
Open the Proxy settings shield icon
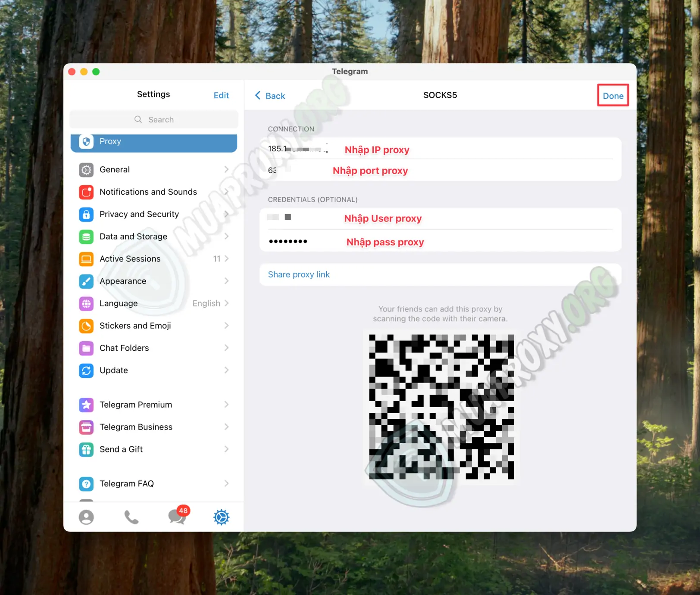click(86, 141)
